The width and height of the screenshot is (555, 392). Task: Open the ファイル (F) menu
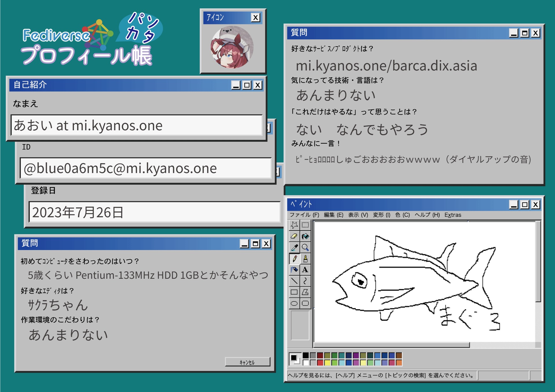pos(304,215)
